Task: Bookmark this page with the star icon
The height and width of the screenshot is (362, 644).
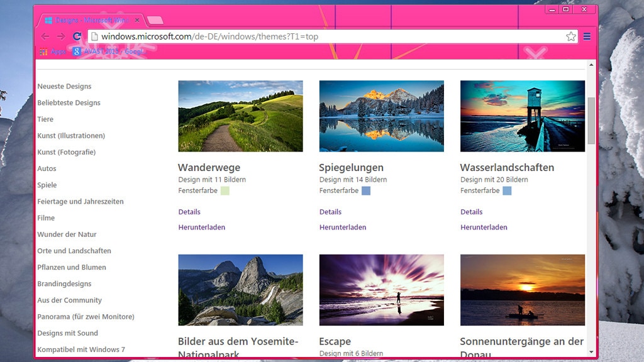Action: click(570, 36)
